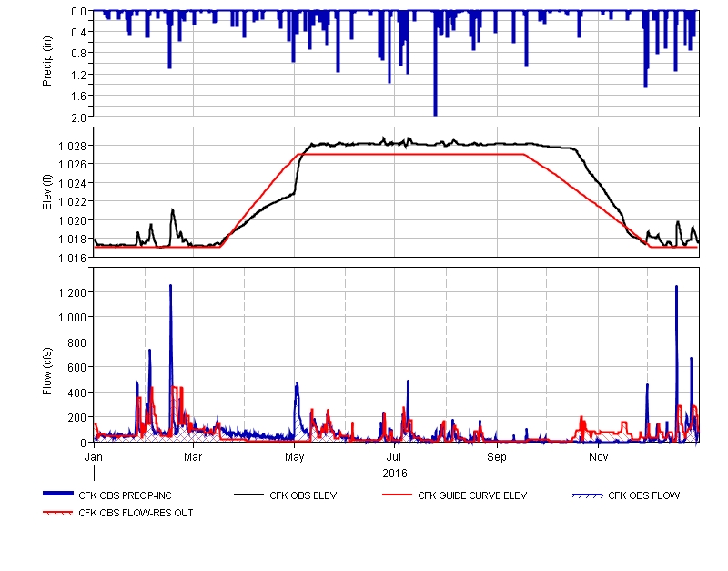Click the 2.0 precipitation axis tick label
Viewport: 728px width, 571px height.
coord(79,117)
